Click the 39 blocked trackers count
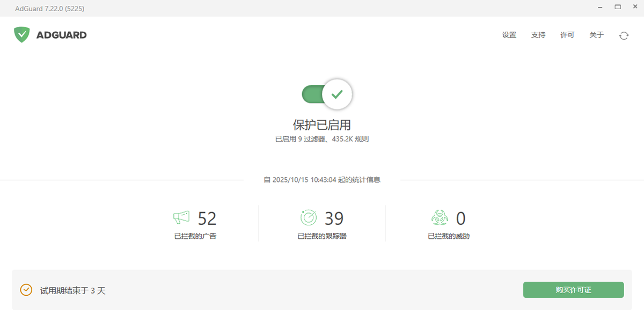The height and width of the screenshot is (322, 644). click(334, 218)
